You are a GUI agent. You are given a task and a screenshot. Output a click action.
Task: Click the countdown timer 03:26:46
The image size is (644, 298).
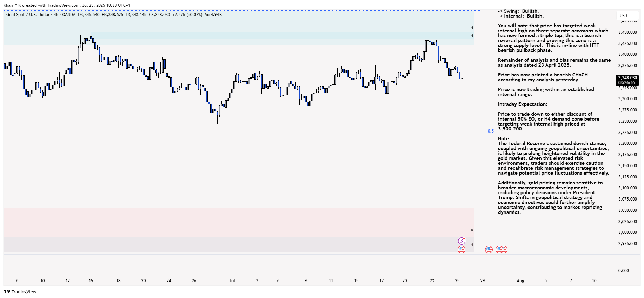click(x=627, y=83)
